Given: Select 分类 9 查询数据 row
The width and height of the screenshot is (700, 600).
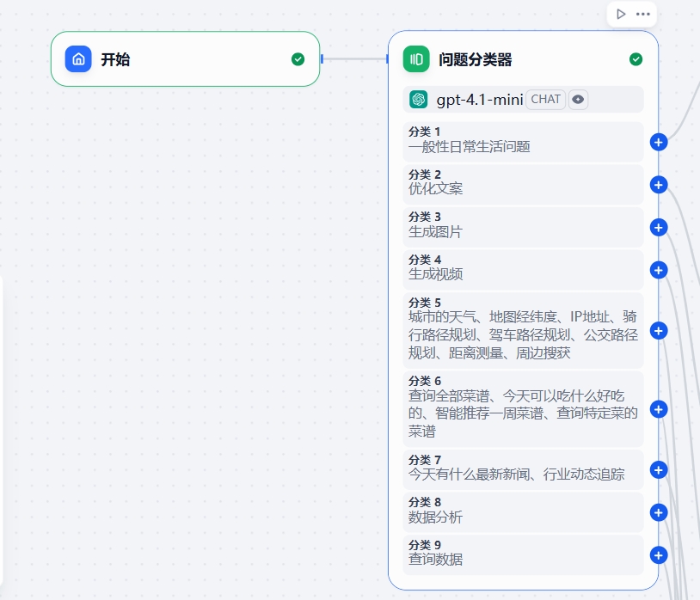Looking at the screenshot, I should tap(523, 555).
